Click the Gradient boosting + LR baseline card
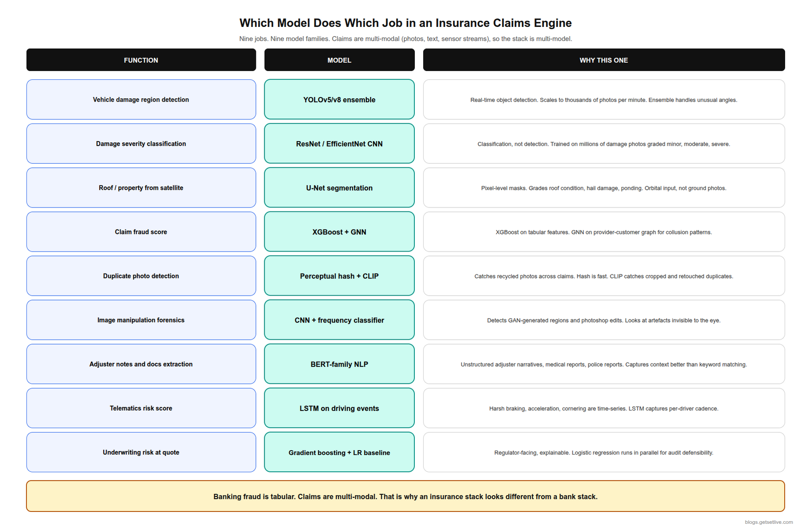The height and width of the screenshot is (530, 812). pyautogui.click(x=339, y=453)
